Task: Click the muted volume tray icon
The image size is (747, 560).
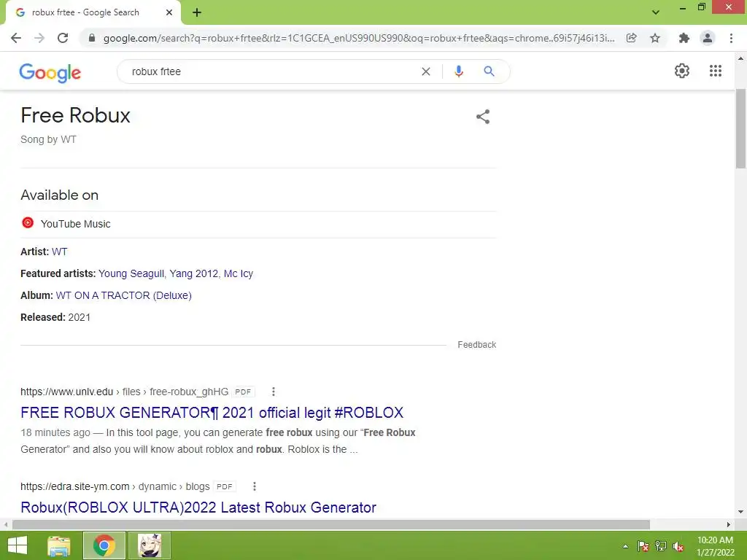Action: tap(678, 546)
